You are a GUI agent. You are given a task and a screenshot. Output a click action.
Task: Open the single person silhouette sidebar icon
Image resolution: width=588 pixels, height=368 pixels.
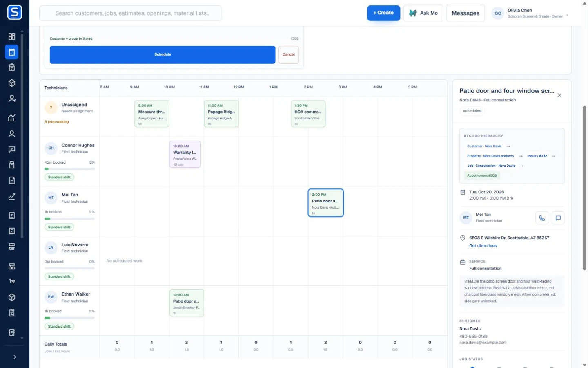pyautogui.click(x=12, y=134)
